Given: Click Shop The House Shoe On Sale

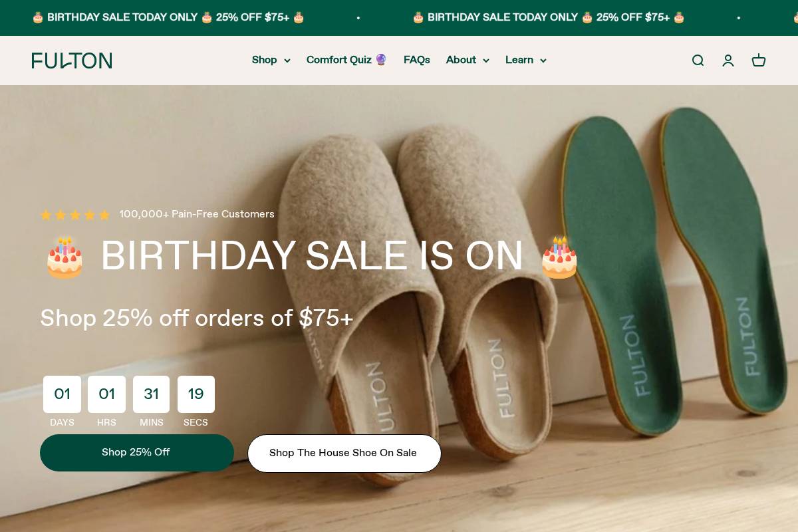Looking at the screenshot, I should [344, 454].
